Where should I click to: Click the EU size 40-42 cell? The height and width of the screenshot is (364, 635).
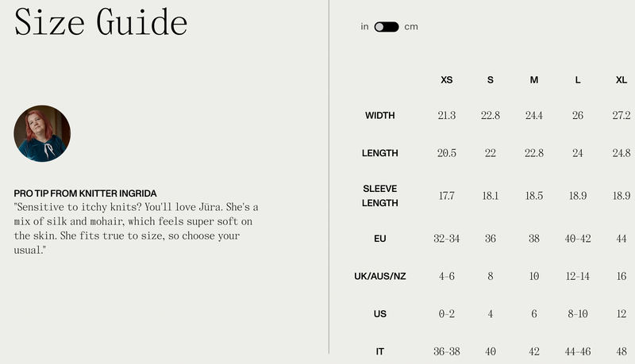(578, 239)
